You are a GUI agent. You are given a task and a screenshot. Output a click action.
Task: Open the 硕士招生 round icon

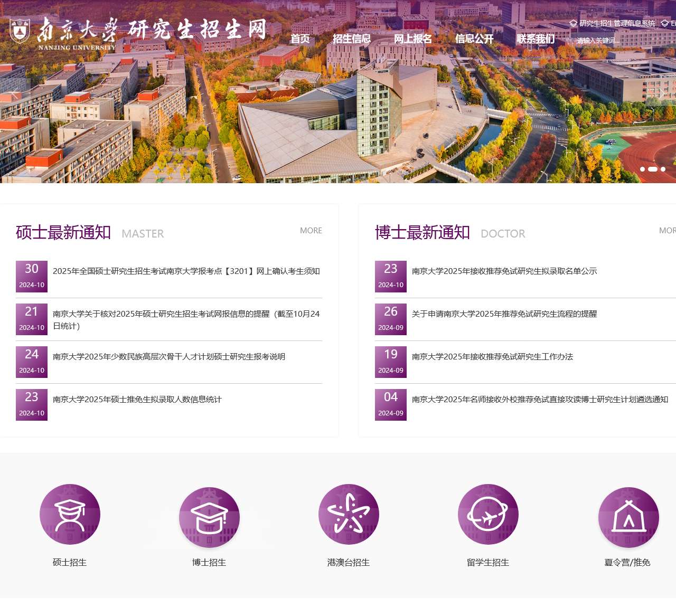coord(70,514)
